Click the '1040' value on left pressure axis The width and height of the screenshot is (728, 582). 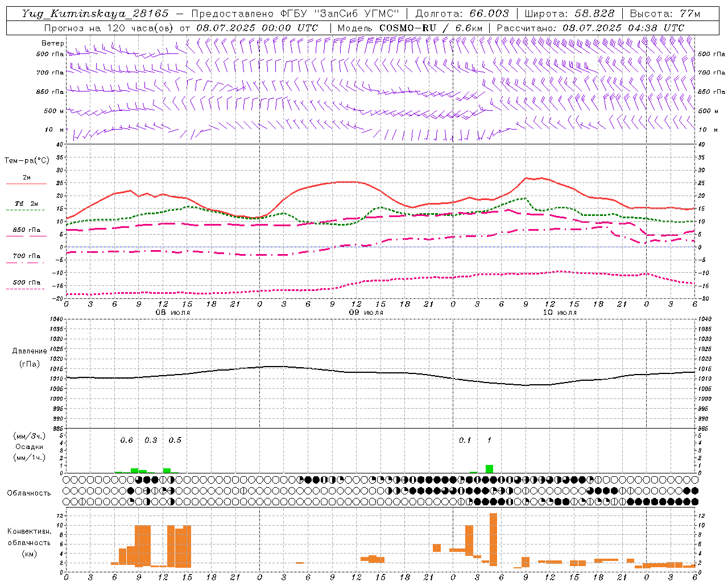(57, 319)
